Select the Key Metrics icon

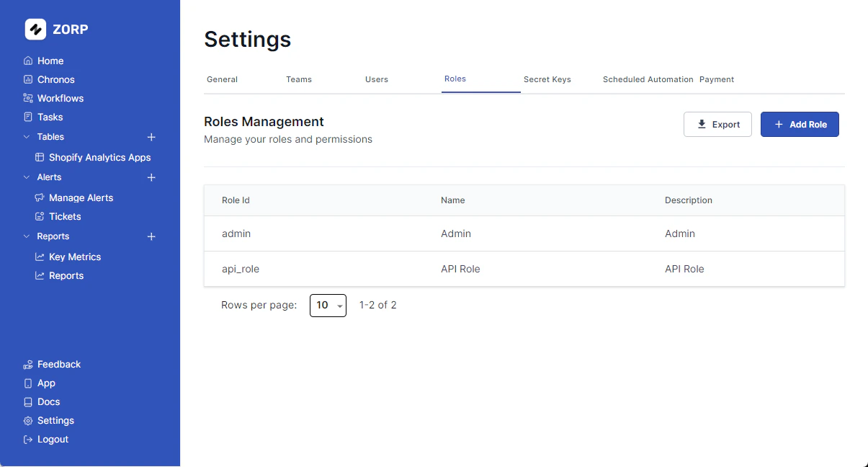41,257
